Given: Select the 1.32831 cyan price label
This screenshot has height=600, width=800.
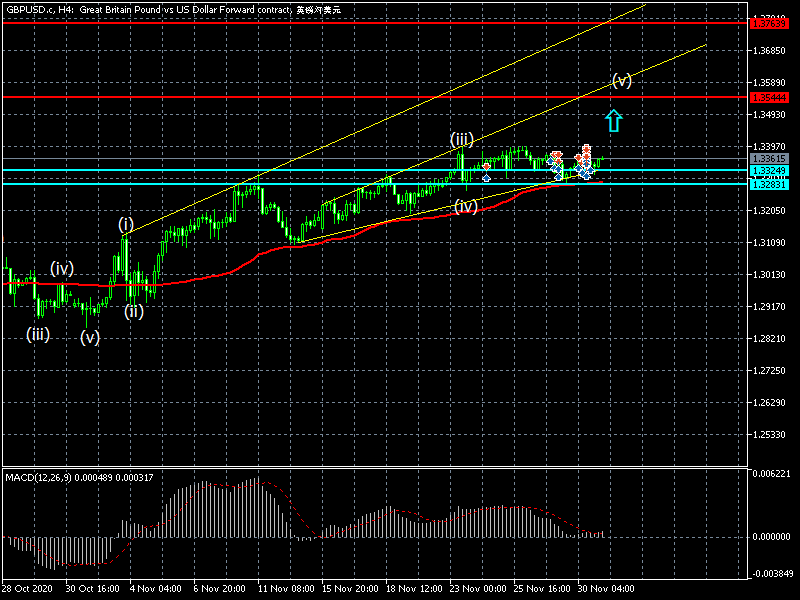Looking at the screenshot, I should [x=769, y=184].
